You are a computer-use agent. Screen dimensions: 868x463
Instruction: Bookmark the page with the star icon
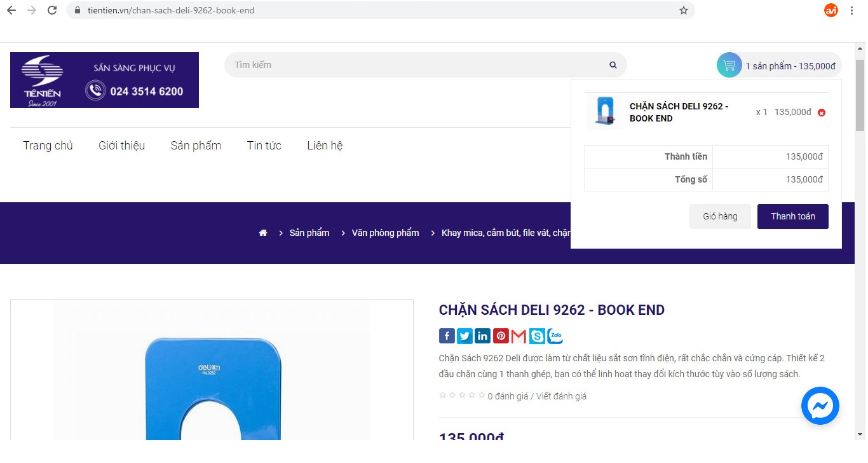point(684,10)
